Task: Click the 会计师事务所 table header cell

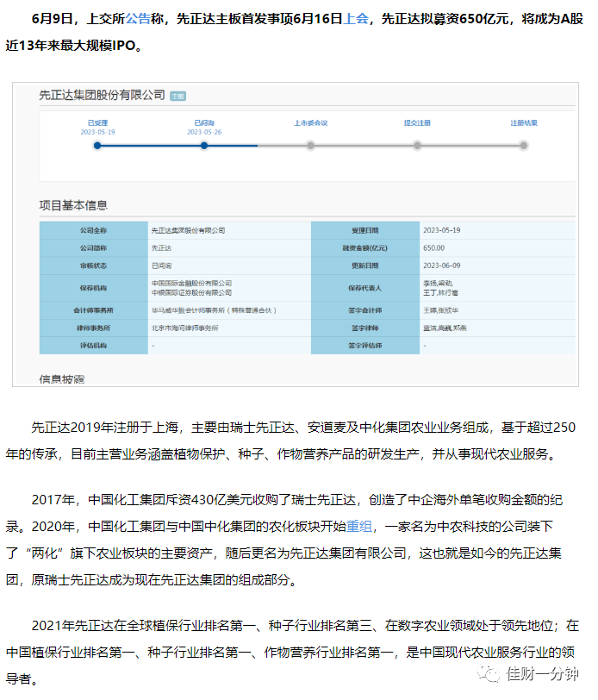Action: (94, 310)
